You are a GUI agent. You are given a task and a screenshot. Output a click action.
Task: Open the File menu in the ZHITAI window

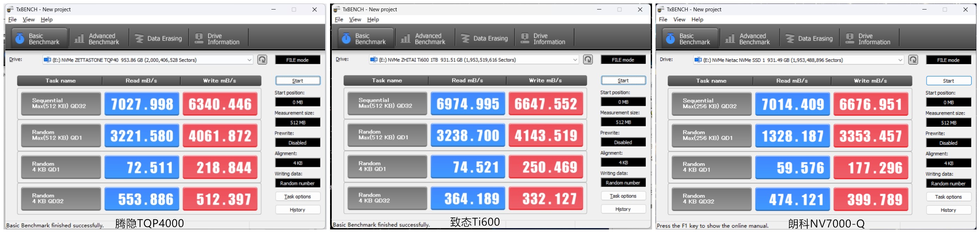click(x=339, y=19)
